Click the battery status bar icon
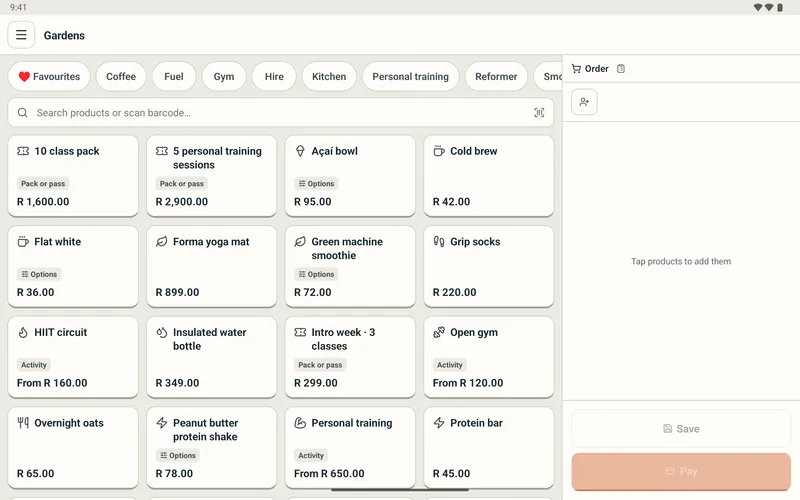This screenshot has height=500, width=800. click(780, 7)
